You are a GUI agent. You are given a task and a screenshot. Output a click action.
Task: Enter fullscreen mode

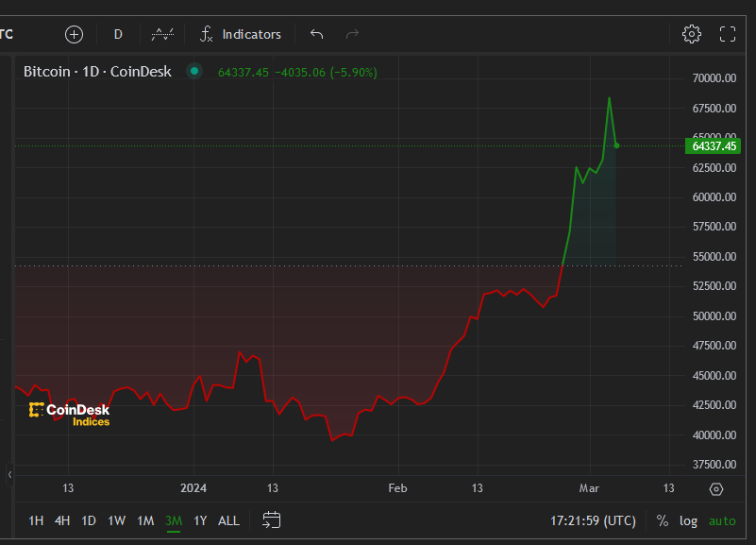728,34
